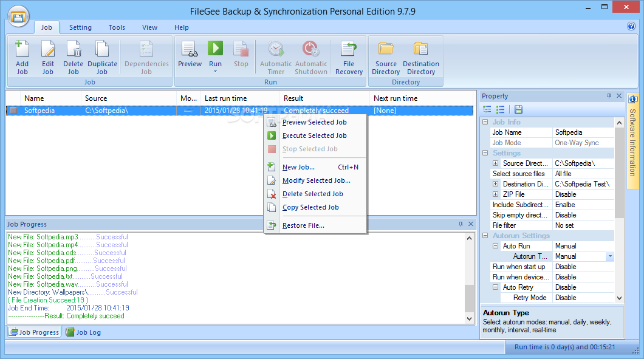The image size is (644, 359).
Task: Close the Property panel
Action: point(619,96)
